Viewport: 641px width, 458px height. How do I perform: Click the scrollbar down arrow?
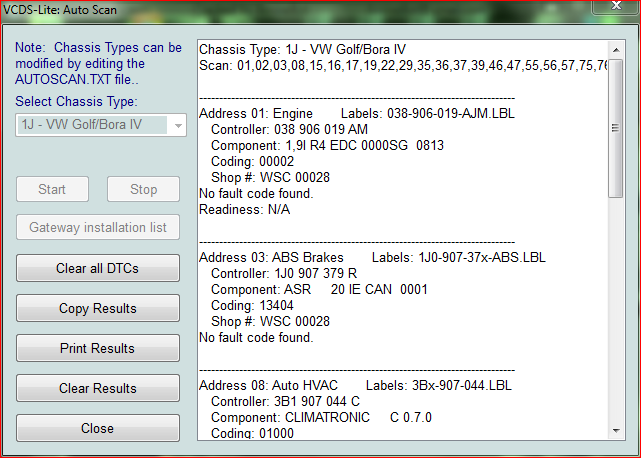[x=616, y=431]
